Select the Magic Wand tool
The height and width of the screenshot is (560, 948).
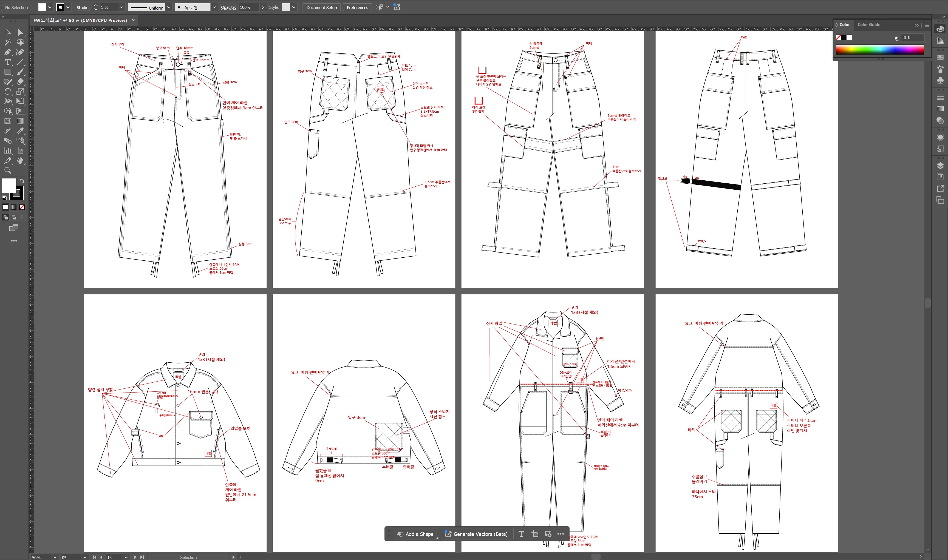click(8, 42)
